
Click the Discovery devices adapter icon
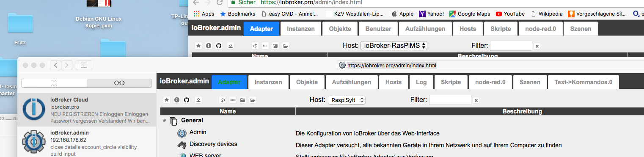pyautogui.click(x=182, y=145)
